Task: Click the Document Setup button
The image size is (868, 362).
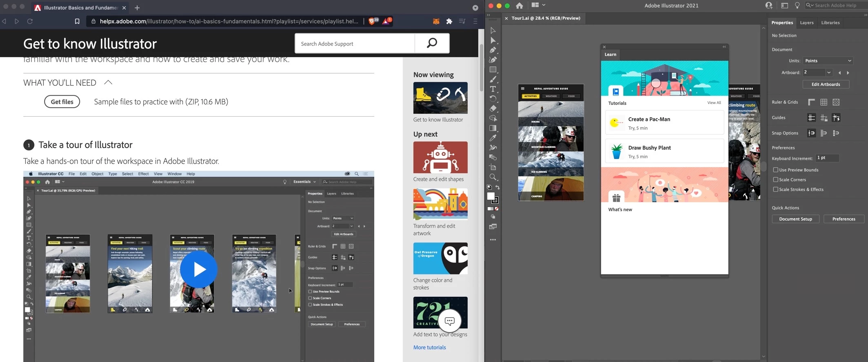Action: 795,219
